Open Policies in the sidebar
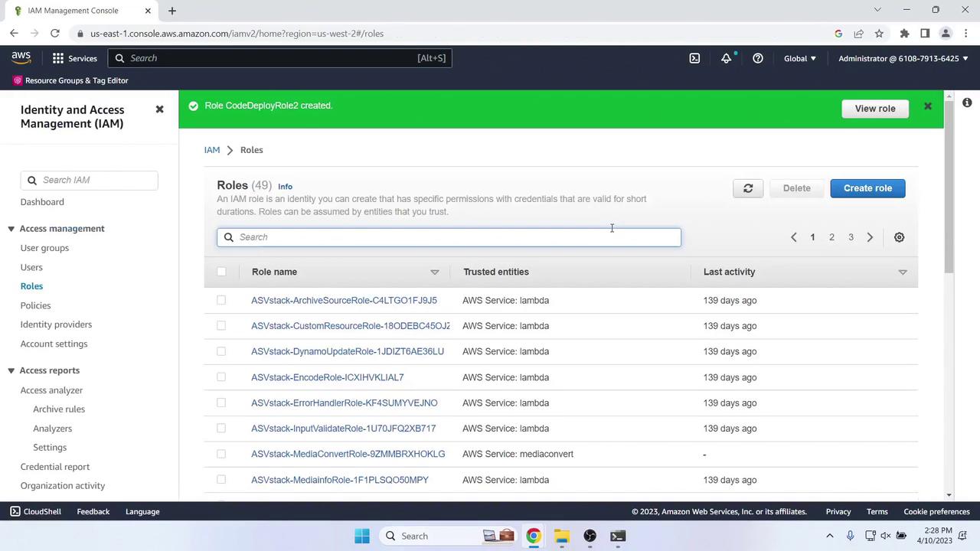This screenshot has width=980, height=551. click(x=35, y=305)
